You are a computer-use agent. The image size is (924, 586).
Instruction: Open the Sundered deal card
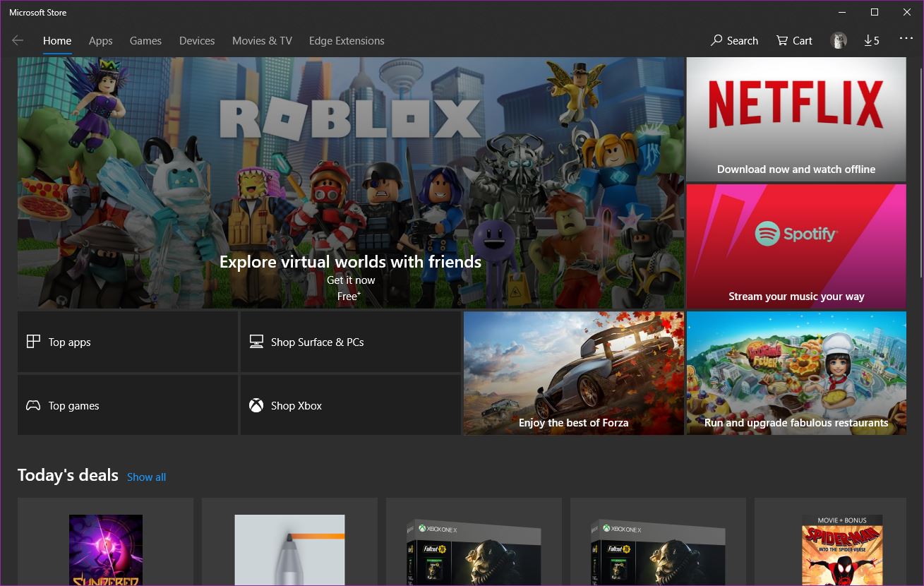(x=105, y=542)
